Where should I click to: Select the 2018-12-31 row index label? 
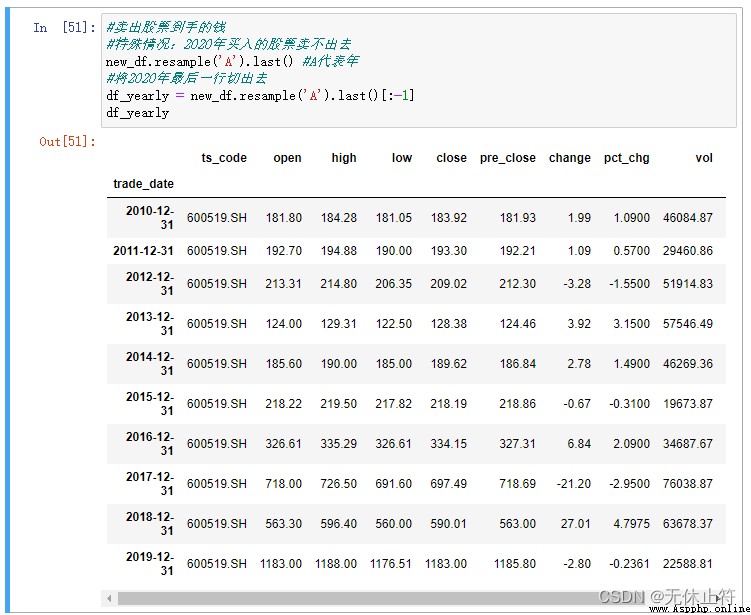(149, 524)
